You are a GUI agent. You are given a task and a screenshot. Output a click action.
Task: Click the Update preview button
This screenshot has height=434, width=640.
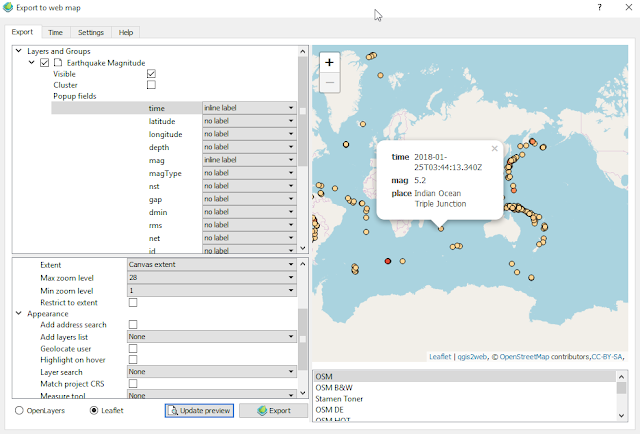tap(199, 410)
